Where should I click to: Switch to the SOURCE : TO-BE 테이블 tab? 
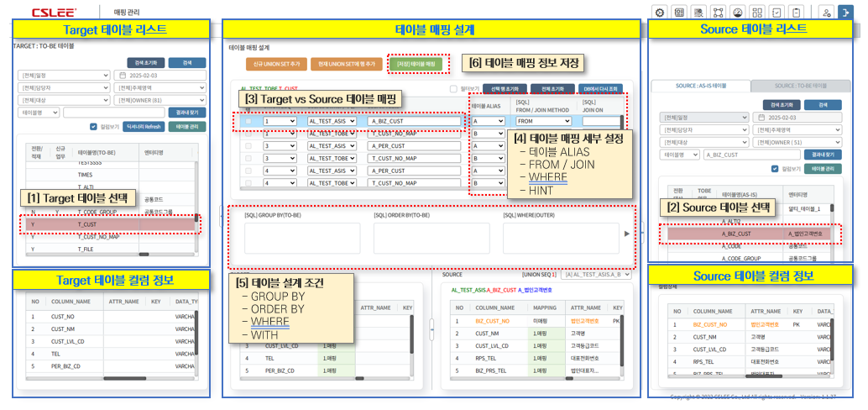(801, 86)
